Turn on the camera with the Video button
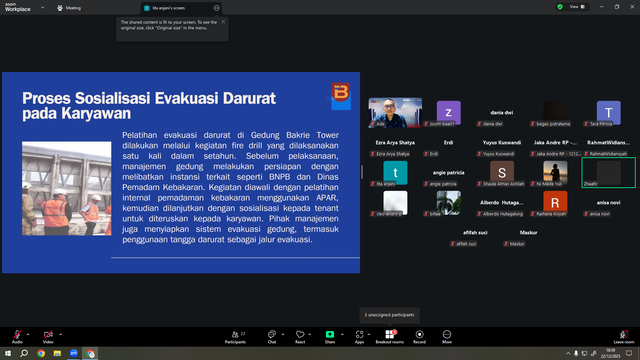This screenshot has width=640, height=360. [48, 337]
